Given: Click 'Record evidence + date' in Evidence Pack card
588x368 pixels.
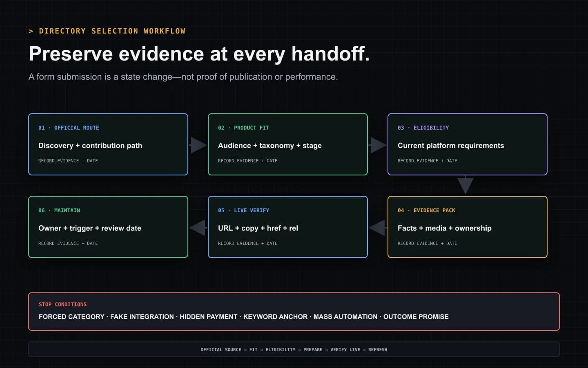Looking at the screenshot, I should pos(428,243).
